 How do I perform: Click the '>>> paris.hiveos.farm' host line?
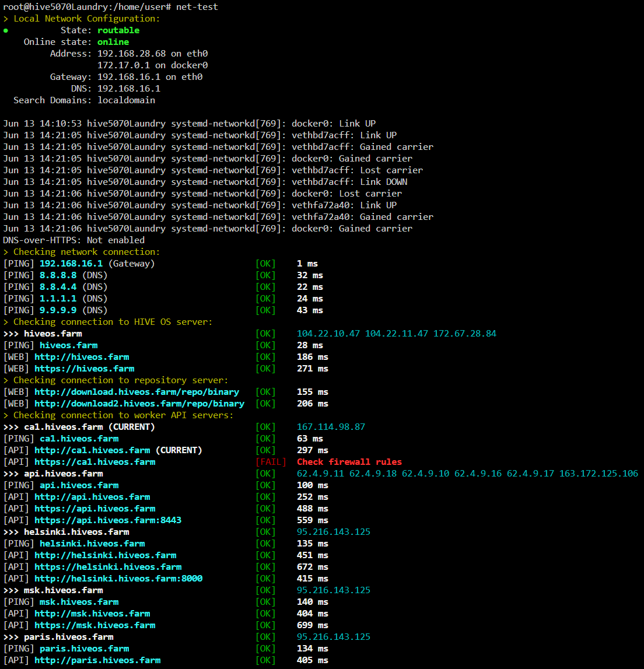(58, 636)
